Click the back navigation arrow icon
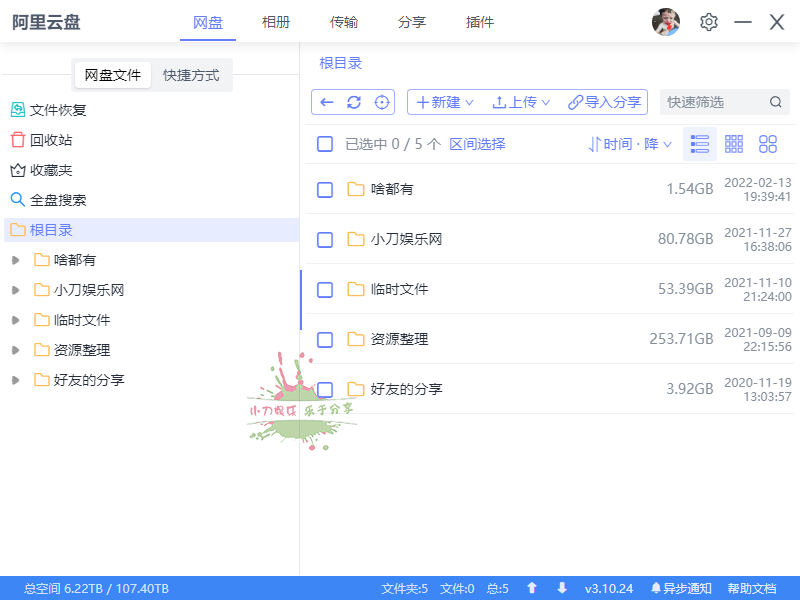The width and height of the screenshot is (800, 600). coord(326,102)
